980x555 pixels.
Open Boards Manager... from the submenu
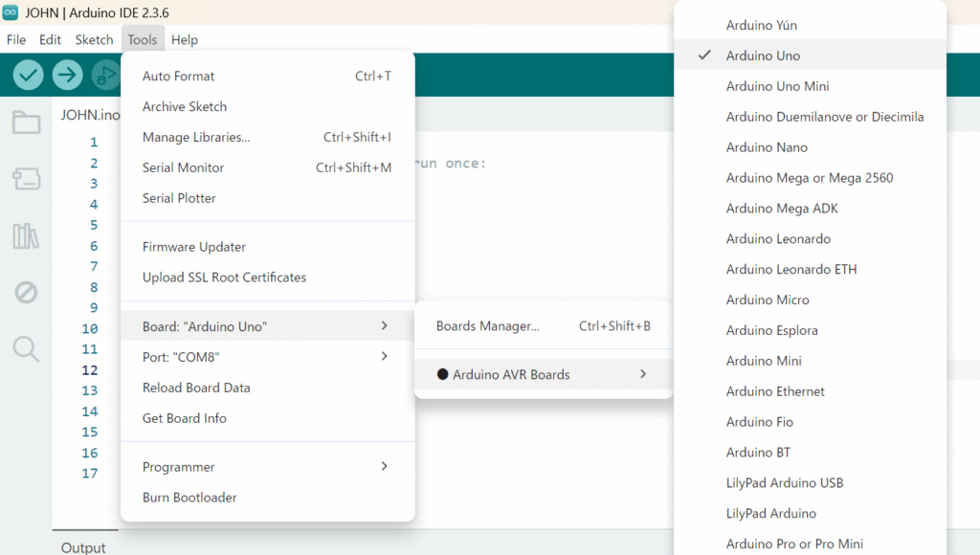coord(544,326)
